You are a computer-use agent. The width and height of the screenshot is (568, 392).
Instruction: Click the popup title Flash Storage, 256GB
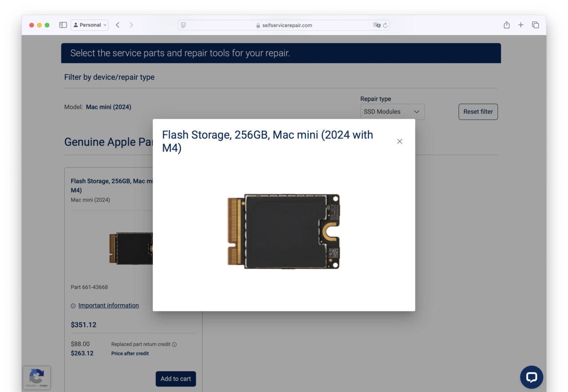[x=268, y=141]
